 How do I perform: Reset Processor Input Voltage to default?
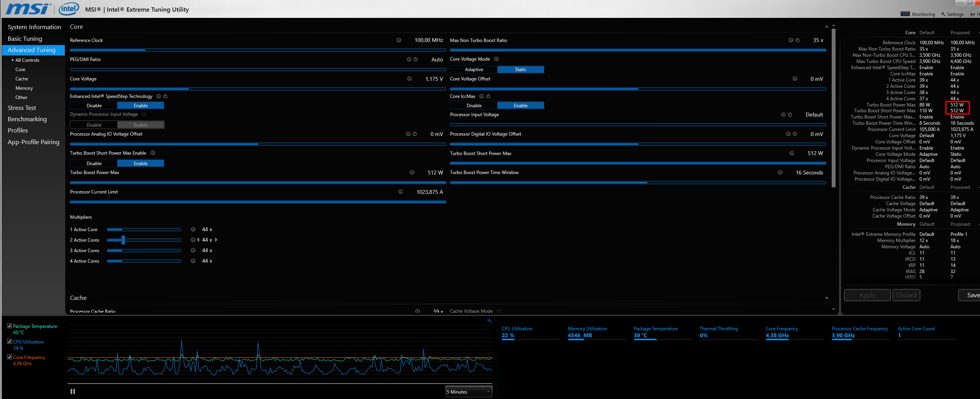(x=790, y=114)
